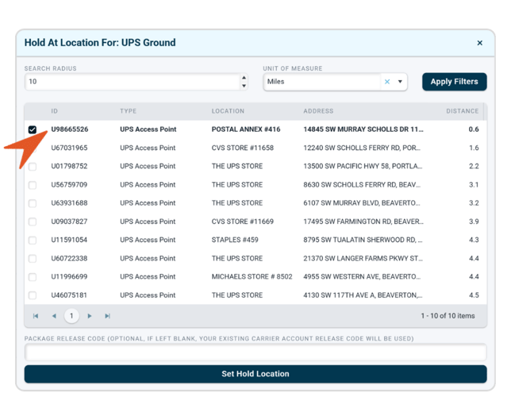The width and height of the screenshot is (511, 420).
Task: Increase the search radius value
Action: [243, 78]
